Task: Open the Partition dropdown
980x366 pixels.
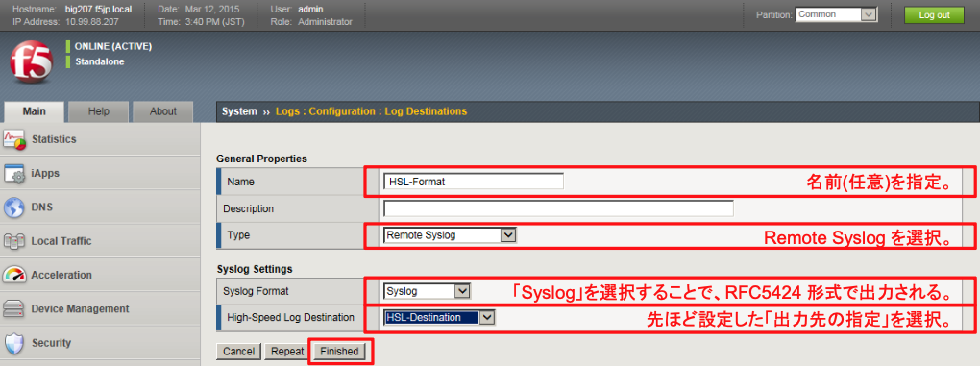Action: pos(837,15)
